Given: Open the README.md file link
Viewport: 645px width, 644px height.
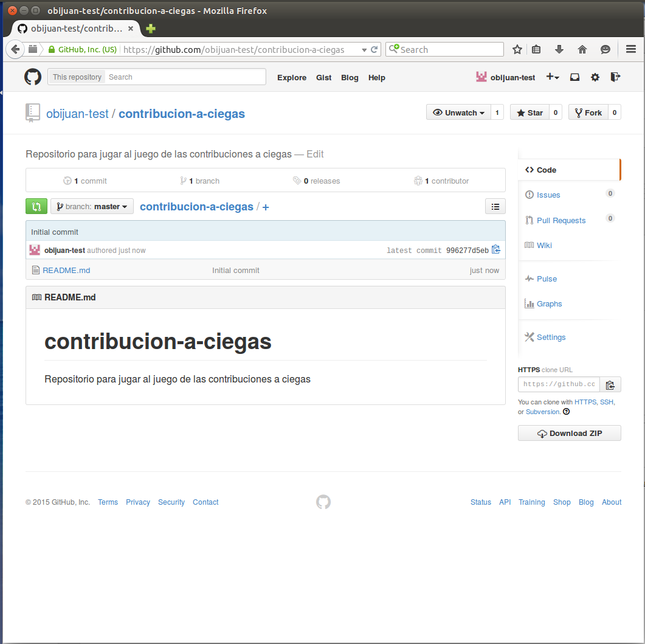Looking at the screenshot, I should pyautogui.click(x=66, y=270).
